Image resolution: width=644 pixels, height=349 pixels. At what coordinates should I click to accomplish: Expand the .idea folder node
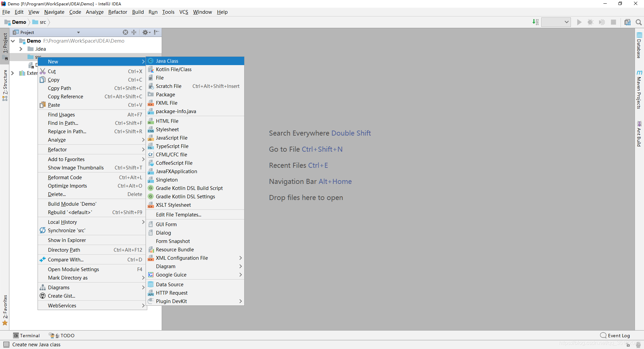tap(21, 49)
